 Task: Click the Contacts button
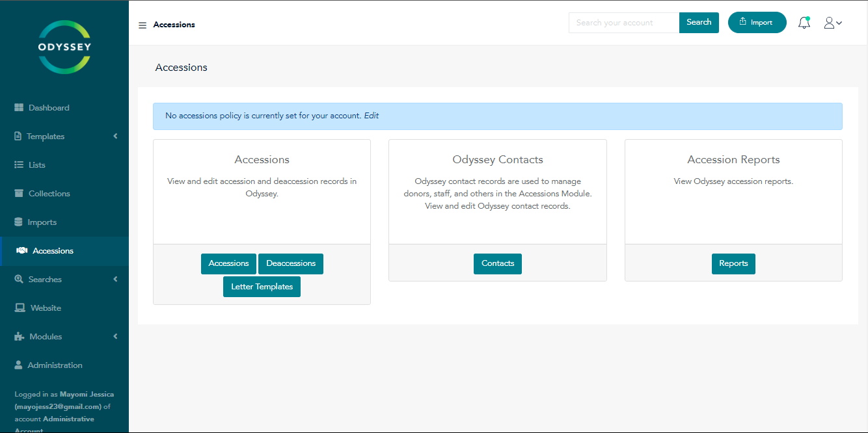pos(498,264)
